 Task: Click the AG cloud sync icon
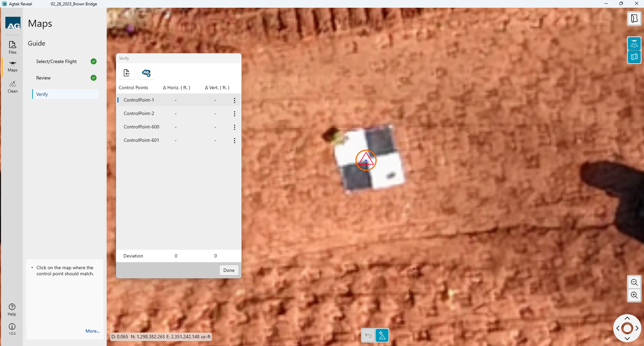tap(146, 73)
